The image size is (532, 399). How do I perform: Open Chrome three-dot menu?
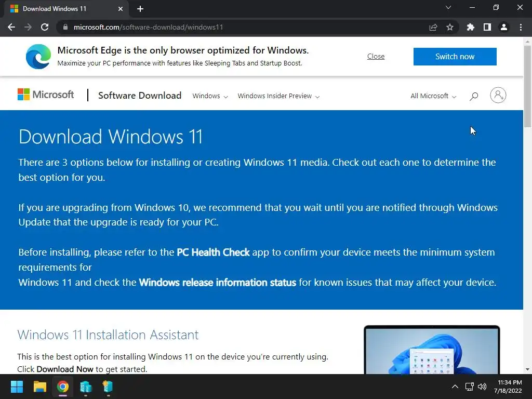521,27
